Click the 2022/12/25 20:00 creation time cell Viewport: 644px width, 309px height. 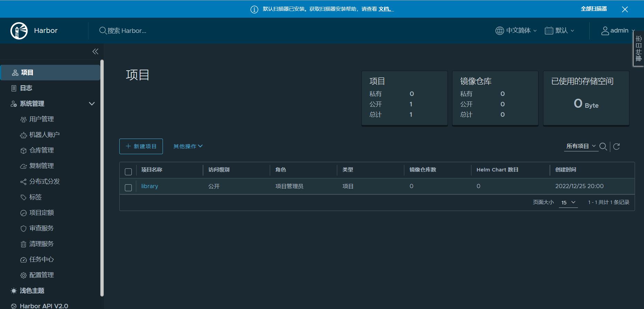point(579,186)
